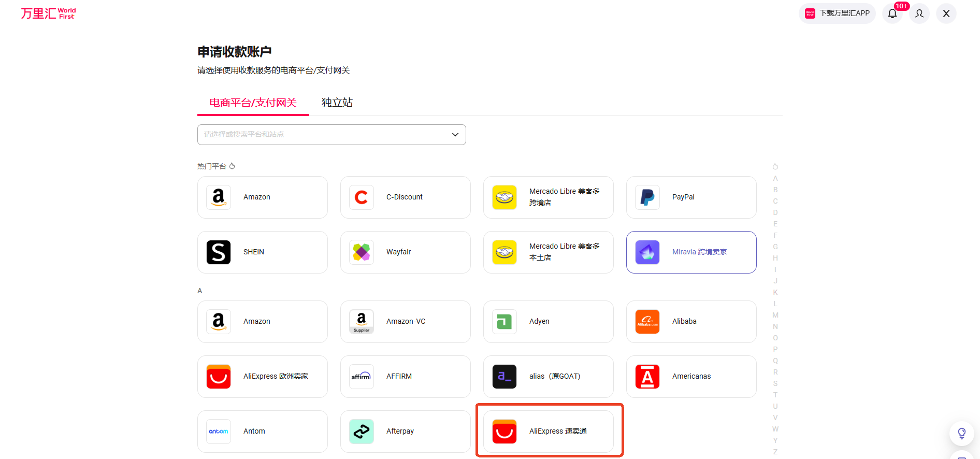
Task: Click Amazon logo under section A
Action: click(x=219, y=322)
